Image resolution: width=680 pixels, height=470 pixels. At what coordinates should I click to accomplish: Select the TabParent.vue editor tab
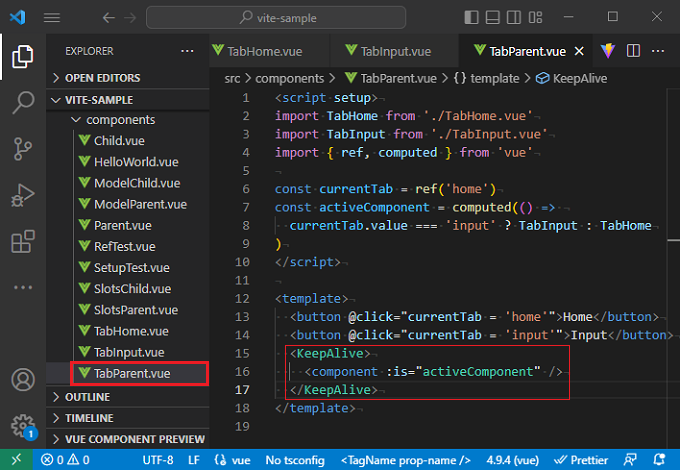(x=527, y=51)
